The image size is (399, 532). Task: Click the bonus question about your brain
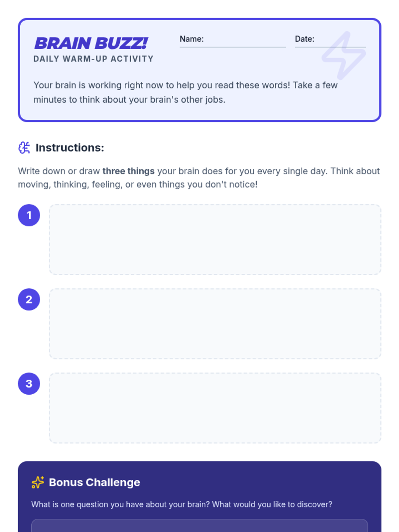182,504
